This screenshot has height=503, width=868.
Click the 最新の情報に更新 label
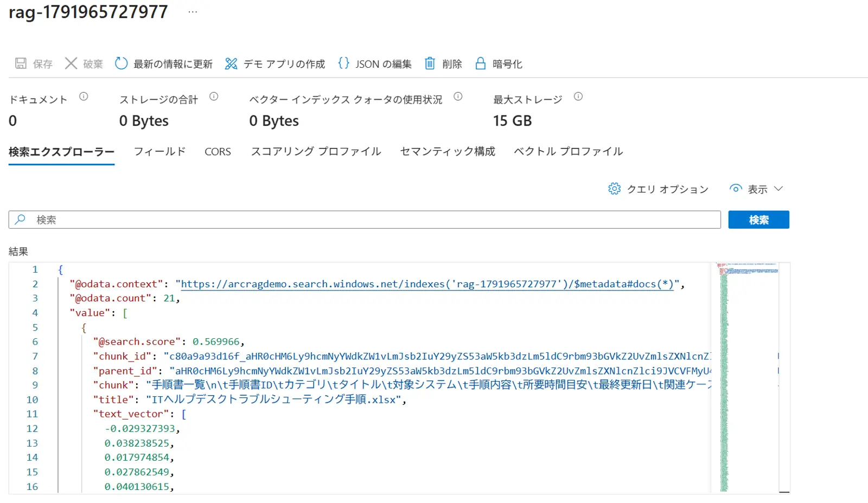coord(173,64)
